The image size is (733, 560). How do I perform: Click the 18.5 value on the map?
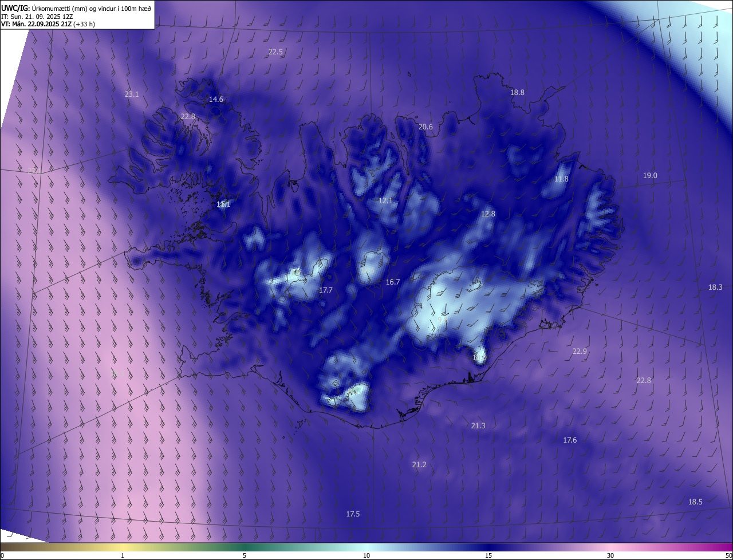(x=695, y=502)
